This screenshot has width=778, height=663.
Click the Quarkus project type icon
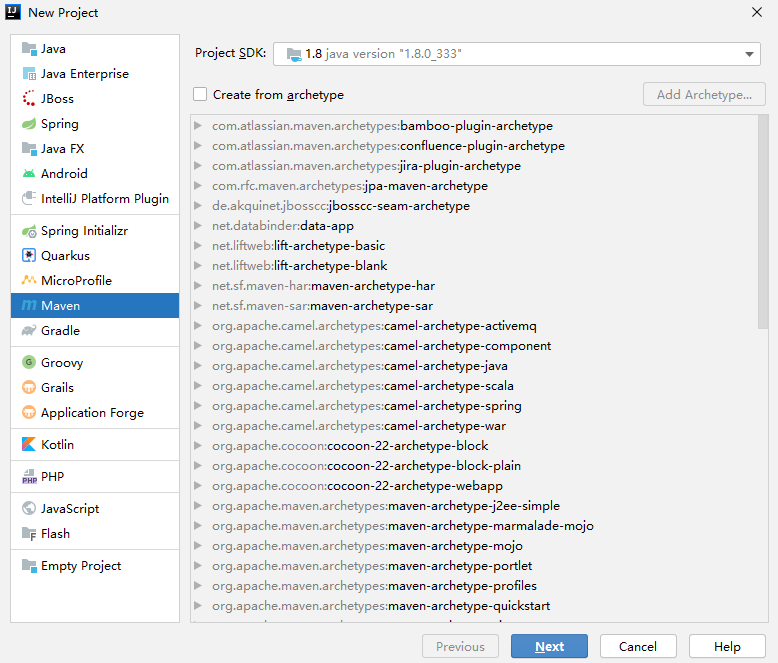[x=29, y=256]
